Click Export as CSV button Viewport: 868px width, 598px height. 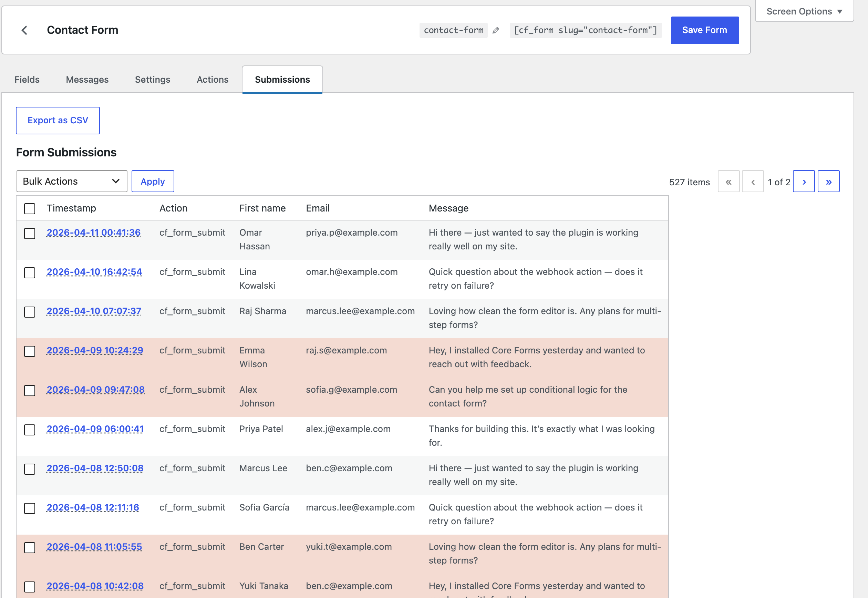pos(58,120)
